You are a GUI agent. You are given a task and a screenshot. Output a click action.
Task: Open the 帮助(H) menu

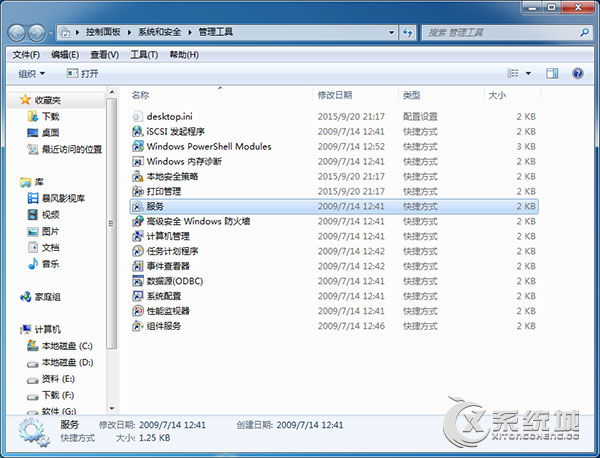pyautogui.click(x=184, y=55)
